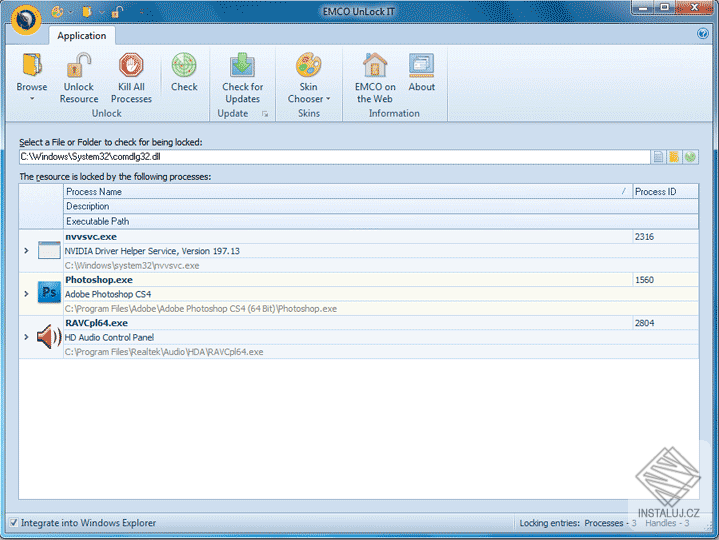
Task: Click the RAVCpl64 speaker icon
Action: point(49,336)
